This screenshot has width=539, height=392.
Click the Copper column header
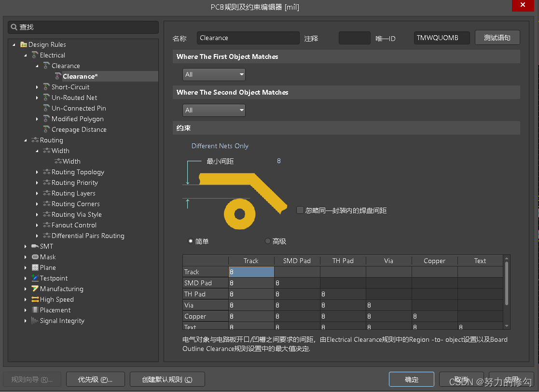(434, 261)
